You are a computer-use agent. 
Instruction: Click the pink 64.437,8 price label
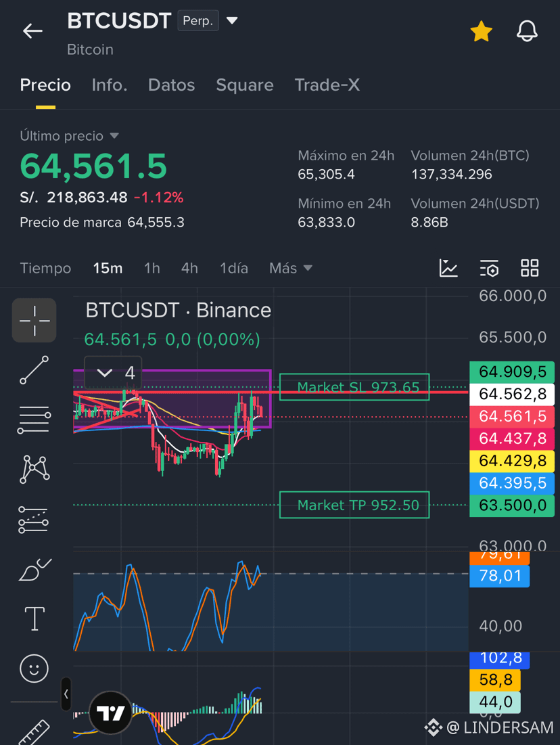pyautogui.click(x=511, y=438)
